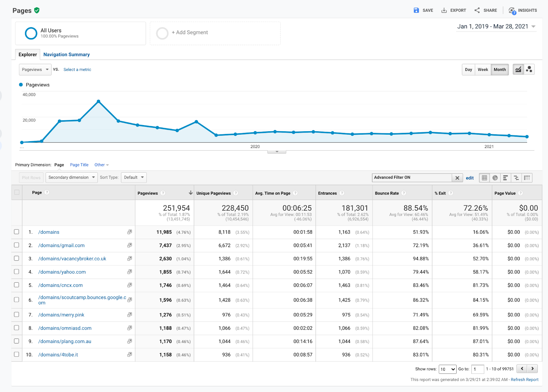
Task: Select the Data table view icon
Action: point(484,178)
